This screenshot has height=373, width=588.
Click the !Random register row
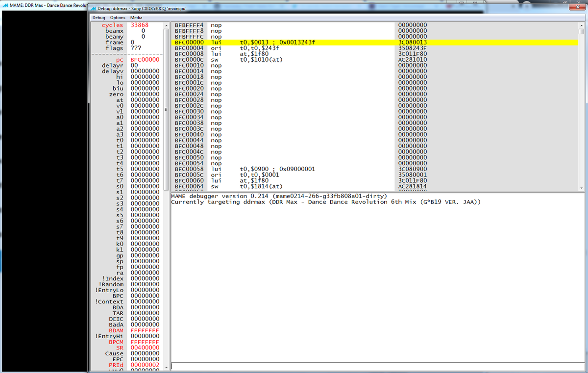coord(127,284)
